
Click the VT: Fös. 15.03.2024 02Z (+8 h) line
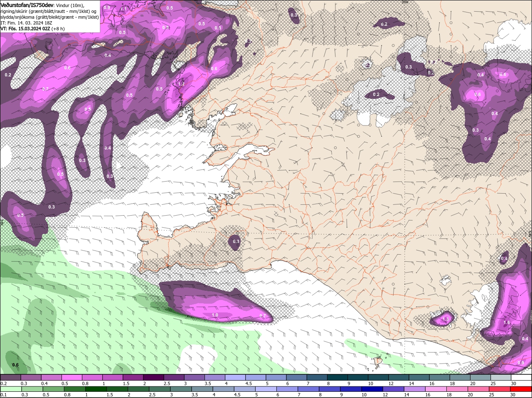[x=32, y=29]
